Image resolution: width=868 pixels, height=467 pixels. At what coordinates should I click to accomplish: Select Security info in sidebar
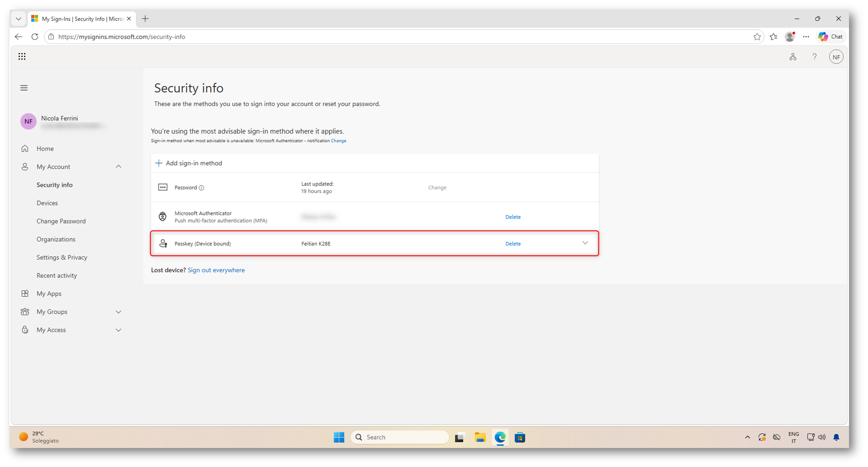click(55, 185)
